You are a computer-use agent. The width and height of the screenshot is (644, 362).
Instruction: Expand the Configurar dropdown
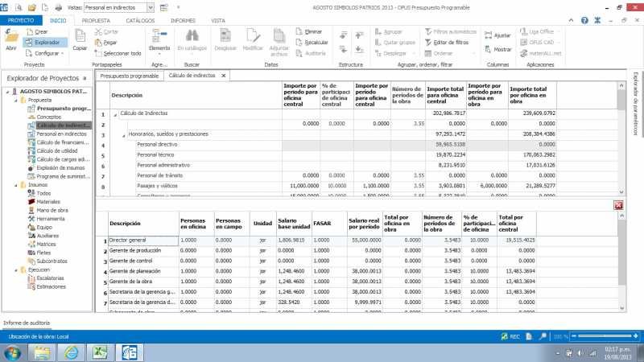(50, 53)
